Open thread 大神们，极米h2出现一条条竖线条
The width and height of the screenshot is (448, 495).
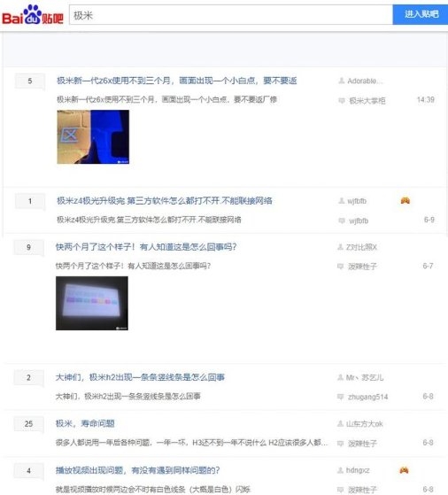click(x=140, y=377)
